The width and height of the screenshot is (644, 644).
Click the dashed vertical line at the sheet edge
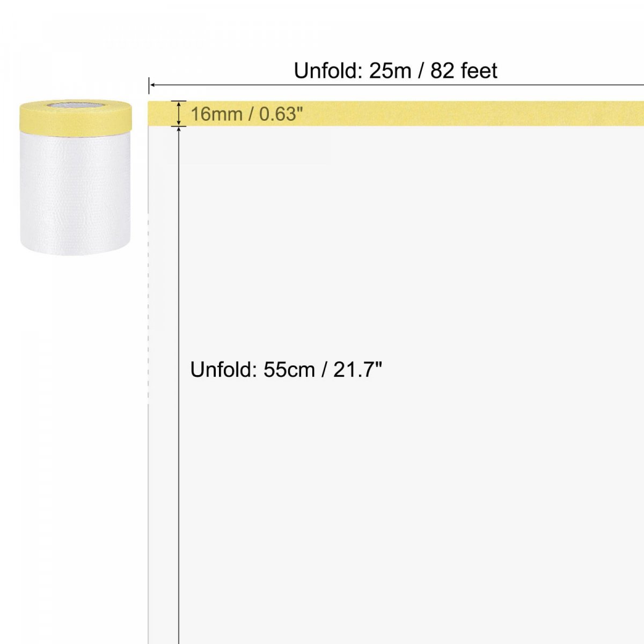point(149,322)
